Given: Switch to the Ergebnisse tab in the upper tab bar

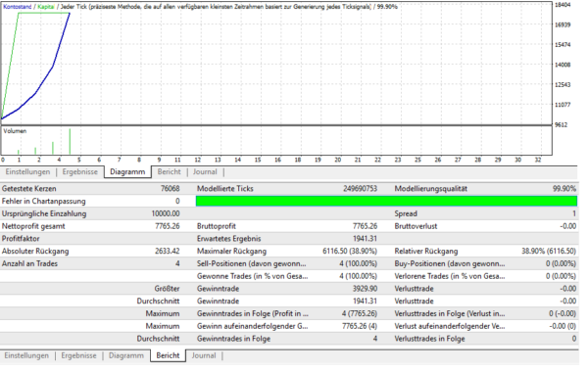Looking at the screenshot, I should click(80, 172).
